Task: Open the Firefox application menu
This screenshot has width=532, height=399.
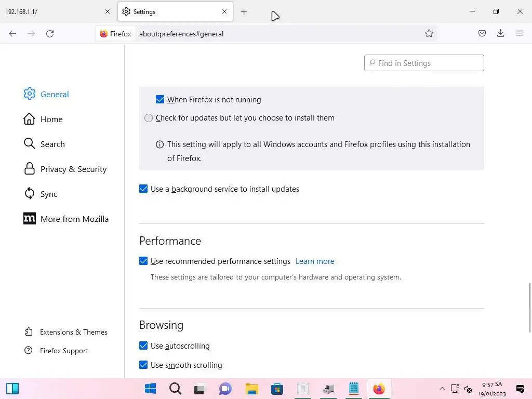Action: (519, 33)
